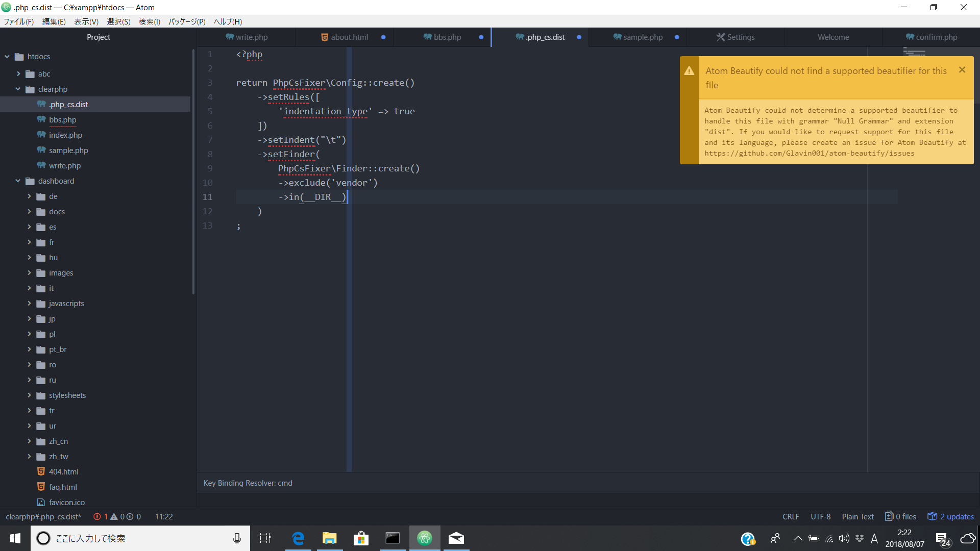Click the HTML icon next to 404.html

coord(41,471)
